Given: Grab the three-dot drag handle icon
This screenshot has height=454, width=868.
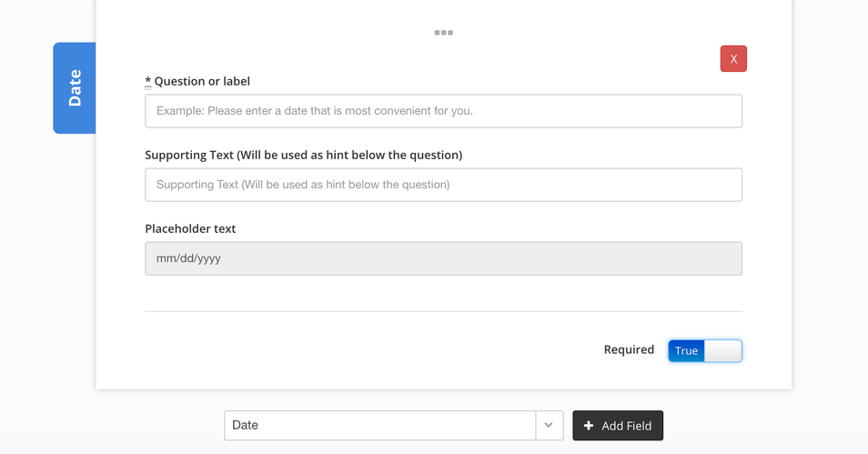Looking at the screenshot, I should 443,33.
